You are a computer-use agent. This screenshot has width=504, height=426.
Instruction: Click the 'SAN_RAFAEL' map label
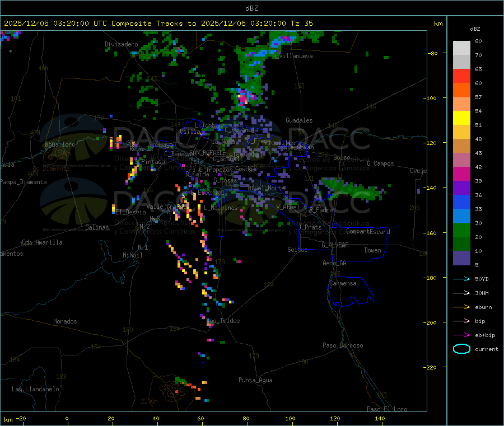pos(207,152)
